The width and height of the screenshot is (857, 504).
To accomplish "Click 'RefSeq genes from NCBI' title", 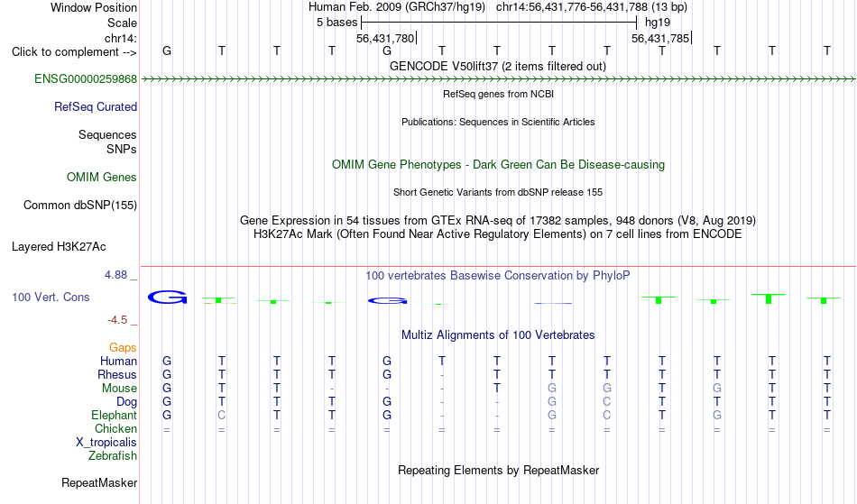I will click(x=498, y=94).
